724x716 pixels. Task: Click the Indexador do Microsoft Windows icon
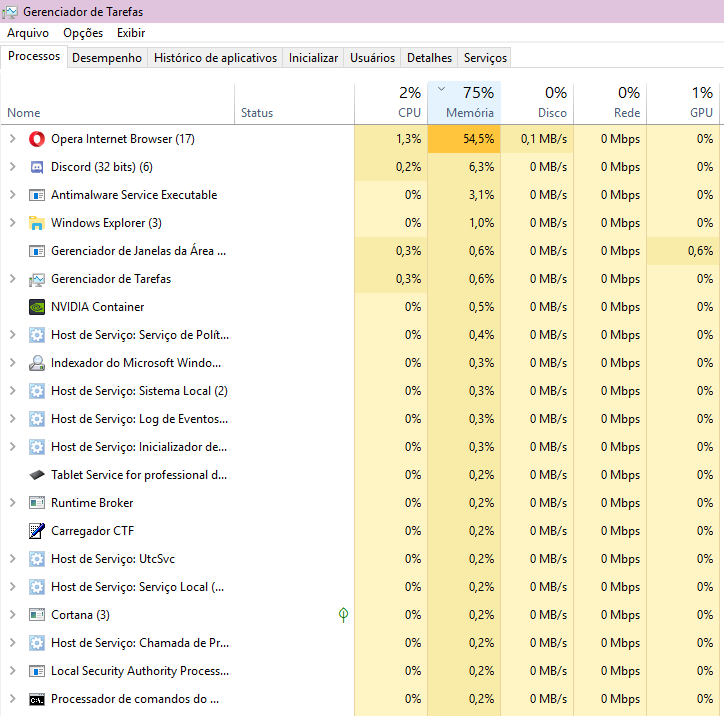coord(36,363)
